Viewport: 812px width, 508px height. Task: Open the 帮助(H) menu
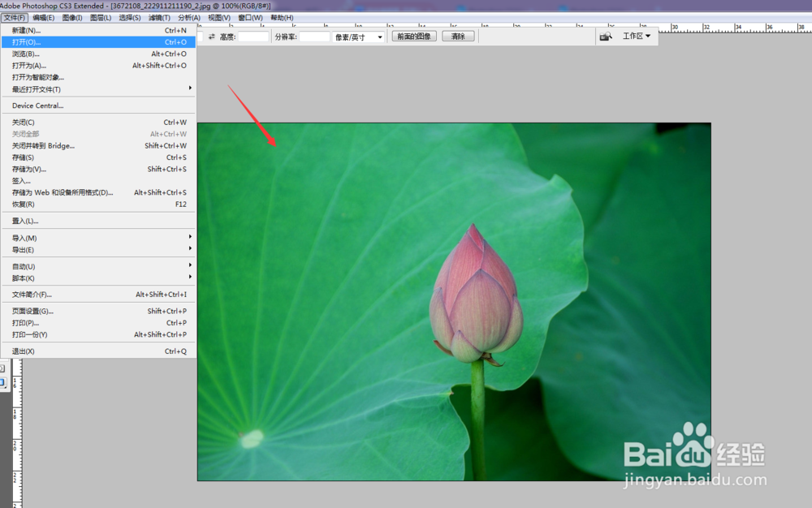point(282,18)
